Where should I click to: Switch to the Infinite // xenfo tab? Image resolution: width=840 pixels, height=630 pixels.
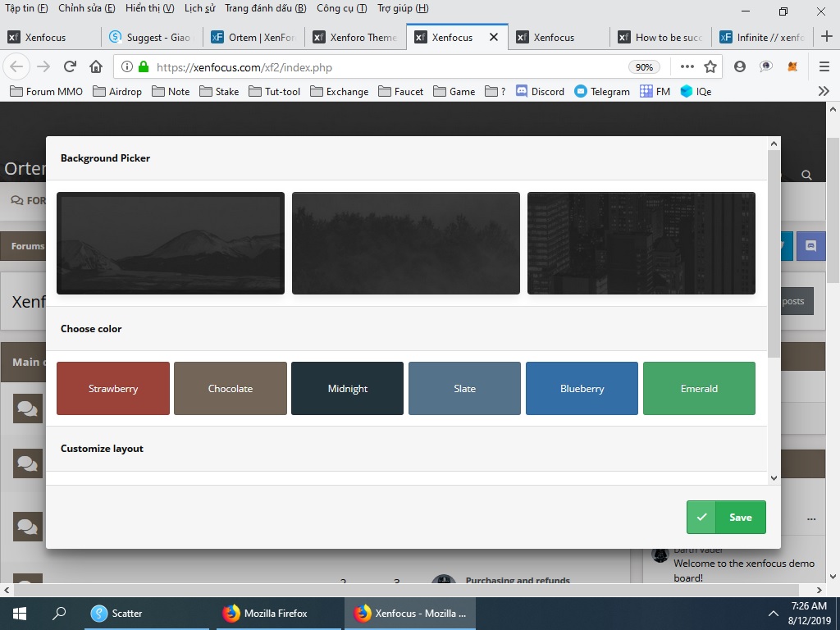(x=762, y=37)
